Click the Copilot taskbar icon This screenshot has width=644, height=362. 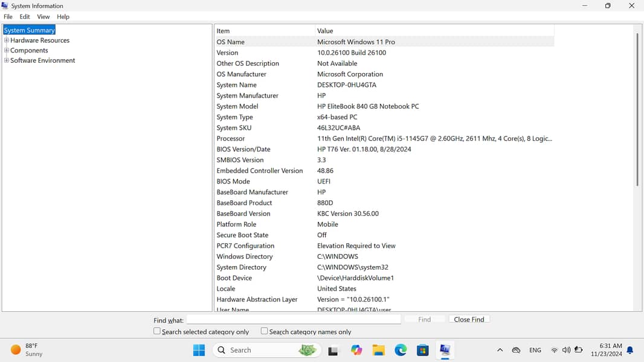click(356, 350)
